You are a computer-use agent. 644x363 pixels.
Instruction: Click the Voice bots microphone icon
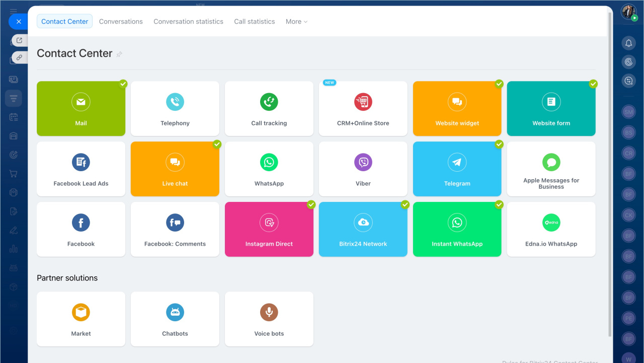point(269,313)
